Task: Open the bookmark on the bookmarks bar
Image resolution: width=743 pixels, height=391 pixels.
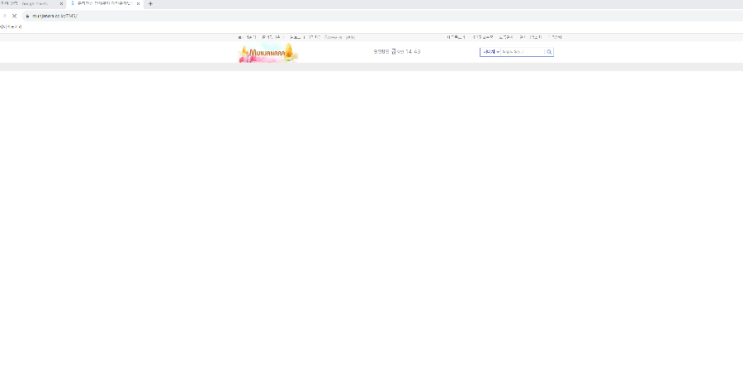Action: click(11, 27)
